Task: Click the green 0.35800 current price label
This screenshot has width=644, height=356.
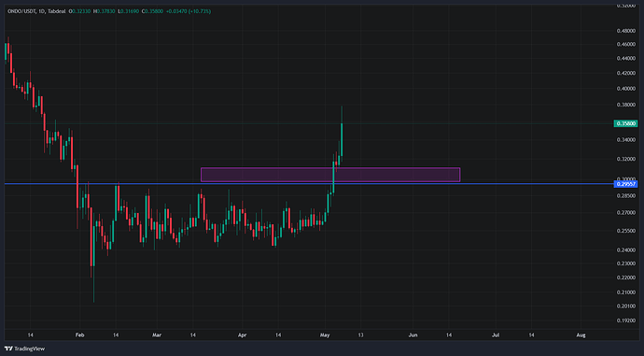Action: [x=625, y=123]
